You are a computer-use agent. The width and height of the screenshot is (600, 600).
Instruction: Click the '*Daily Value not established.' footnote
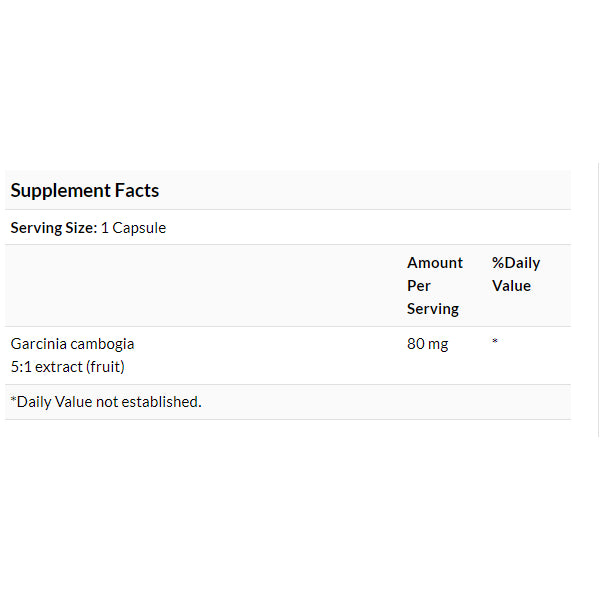coord(106,402)
